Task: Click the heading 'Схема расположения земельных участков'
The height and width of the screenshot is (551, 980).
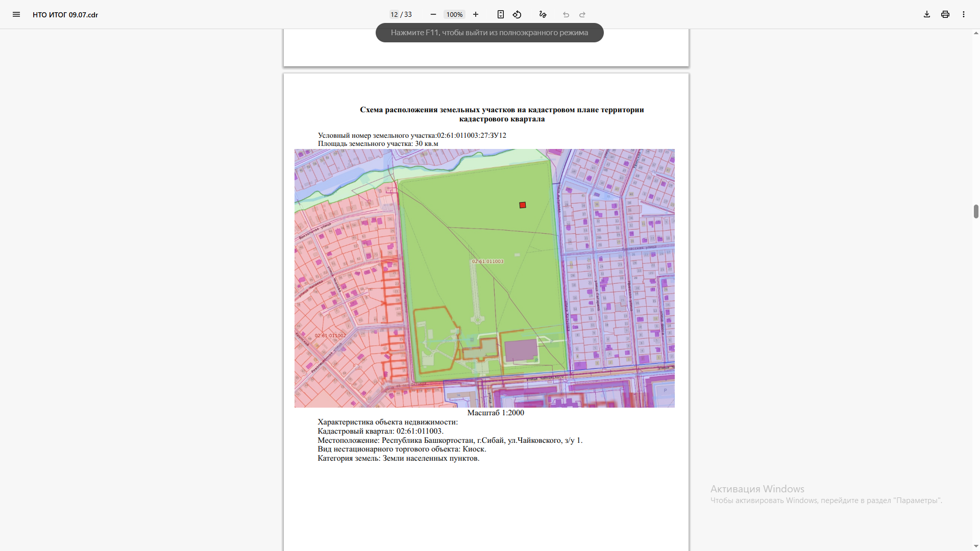Action: tap(502, 114)
